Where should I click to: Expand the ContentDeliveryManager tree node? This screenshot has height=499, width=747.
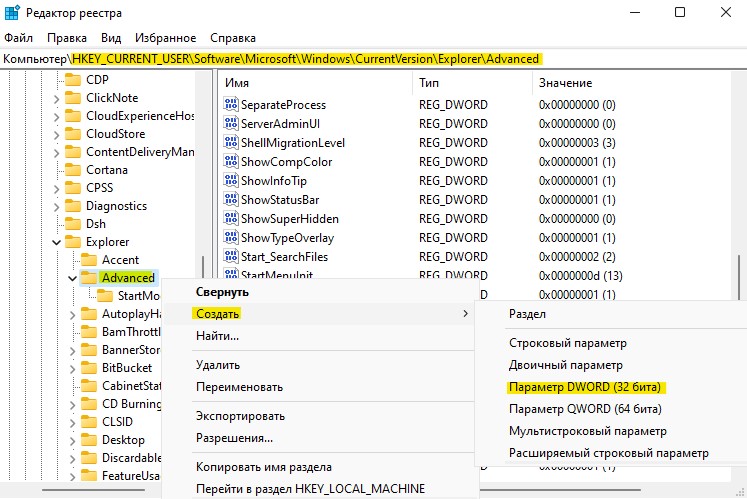click(56, 153)
